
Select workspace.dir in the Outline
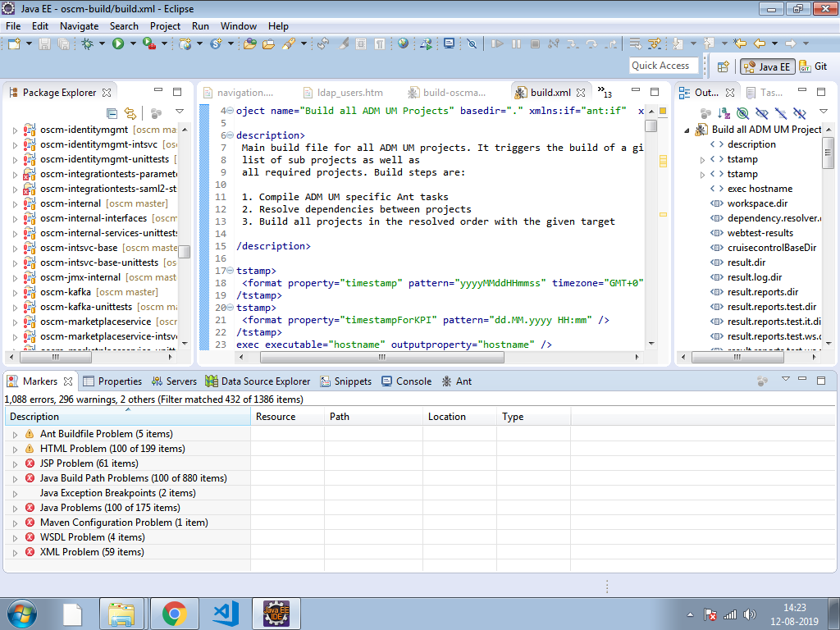point(757,203)
